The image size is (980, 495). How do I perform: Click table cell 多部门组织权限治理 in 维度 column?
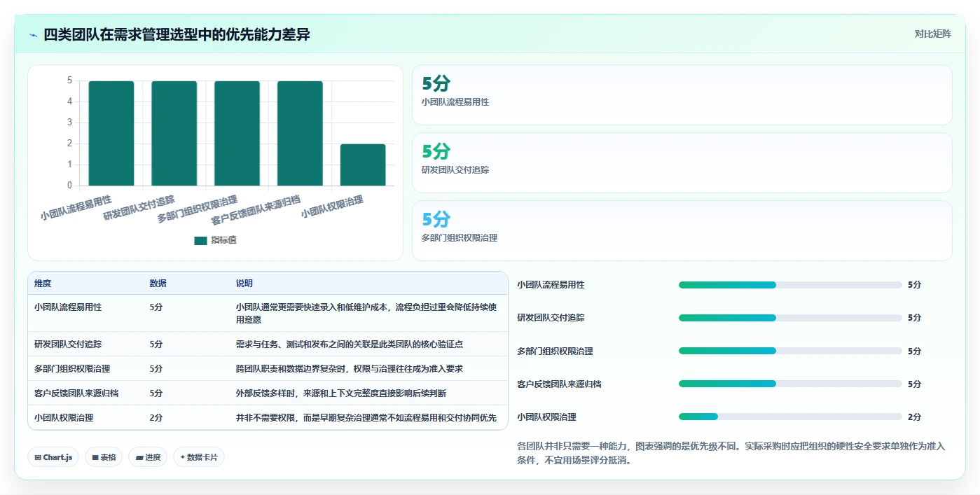point(72,369)
